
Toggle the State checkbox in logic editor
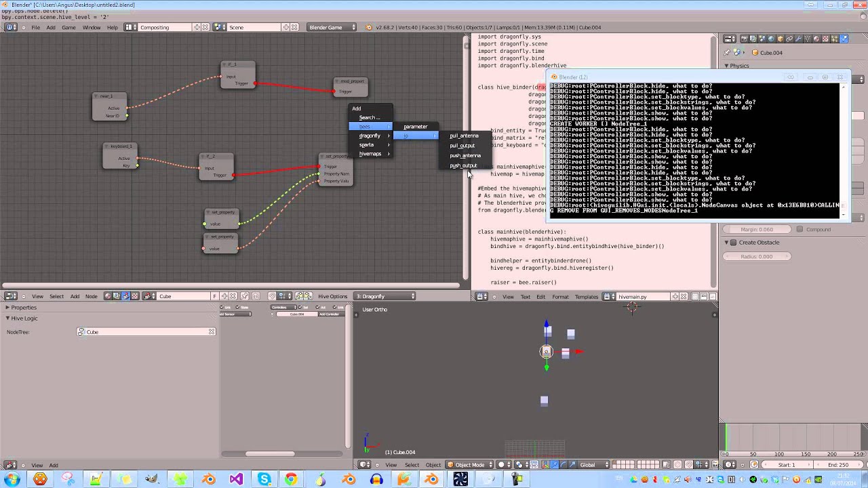[237, 307]
